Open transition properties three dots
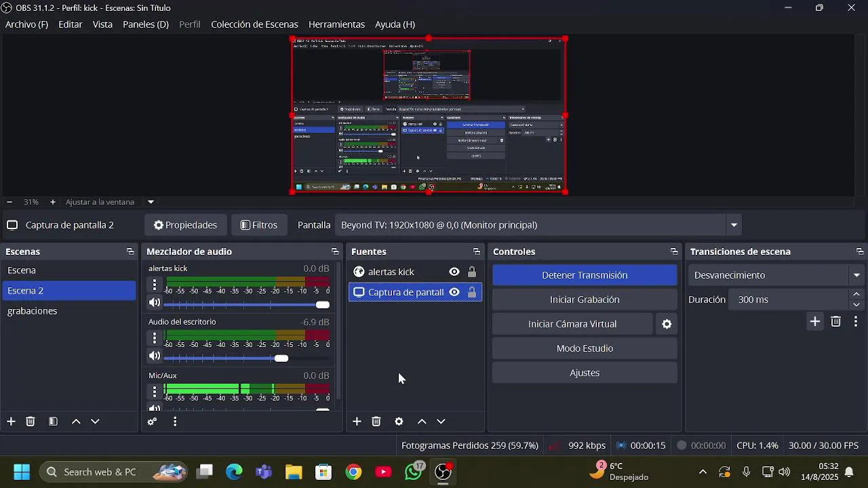 856,321
